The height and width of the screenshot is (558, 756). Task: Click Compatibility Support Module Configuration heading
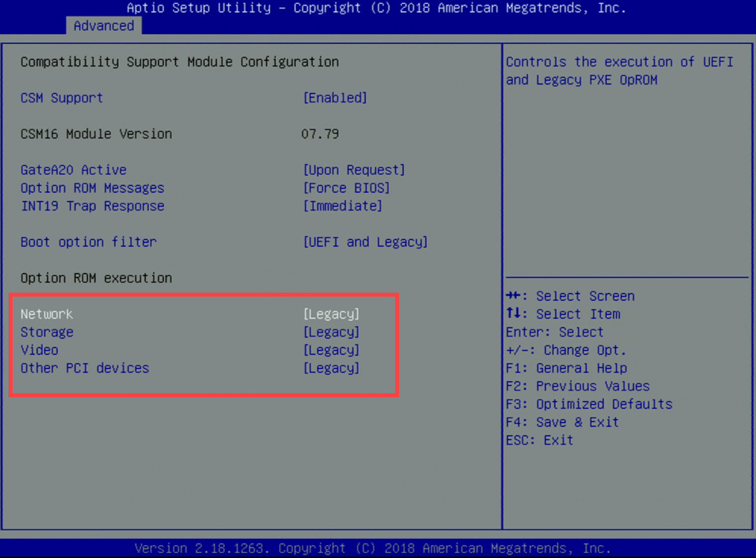coord(180,62)
